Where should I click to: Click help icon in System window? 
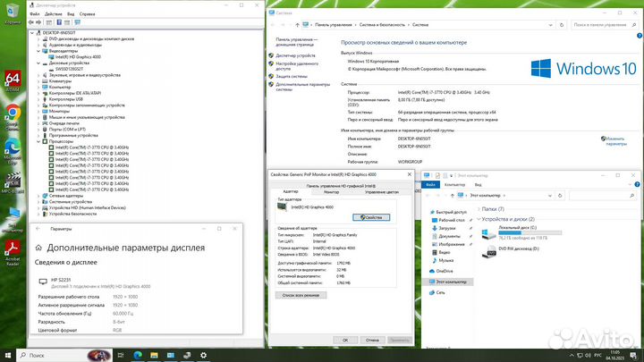640,36
